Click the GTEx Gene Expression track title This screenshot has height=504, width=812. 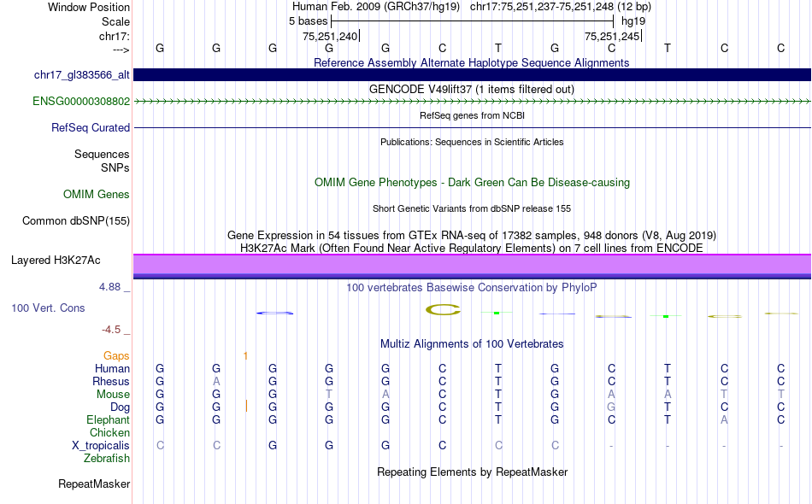472,236
